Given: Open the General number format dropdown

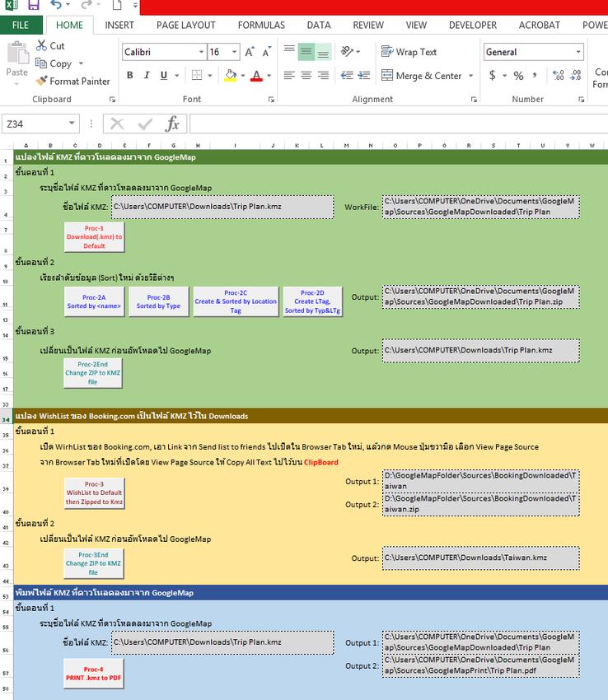Looking at the screenshot, I should 578,52.
